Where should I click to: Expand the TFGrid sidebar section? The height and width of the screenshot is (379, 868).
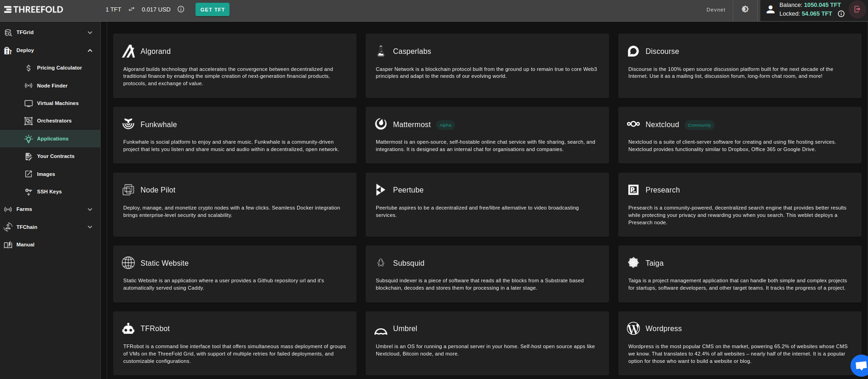coord(90,33)
